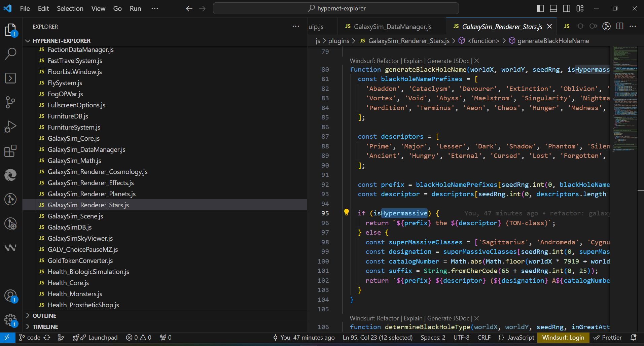Open the hidden menus ellipsis in menu bar

[x=155, y=8]
